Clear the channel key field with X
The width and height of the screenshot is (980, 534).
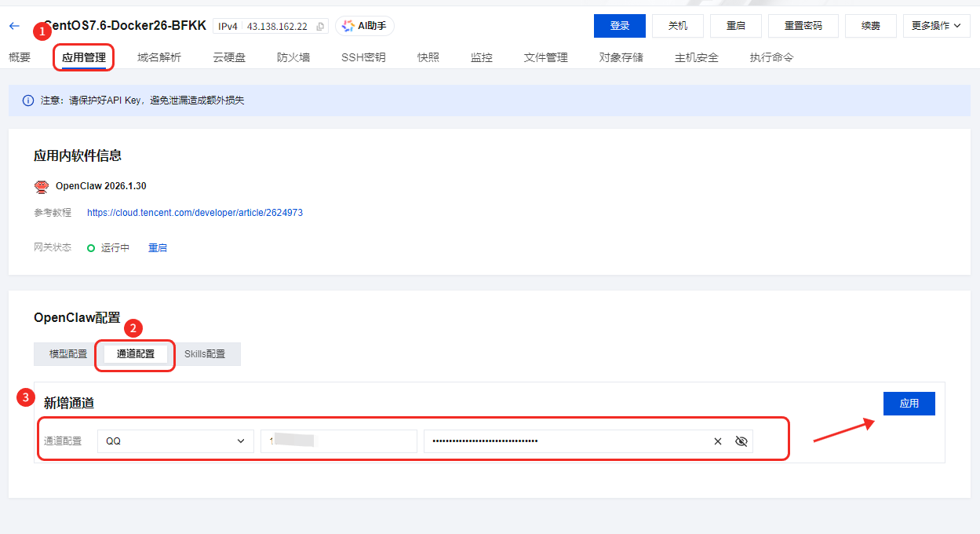click(717, 441)
